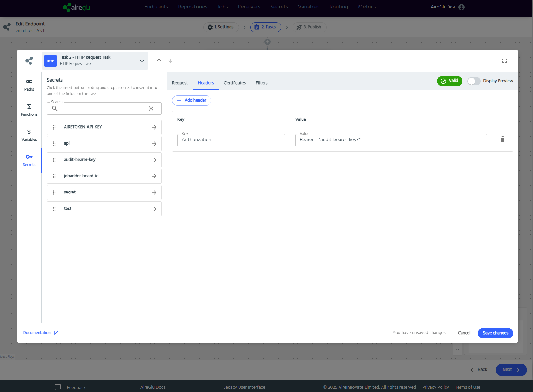Open Paths sidebar panel
533x392 pixels.
pos(29,85)
